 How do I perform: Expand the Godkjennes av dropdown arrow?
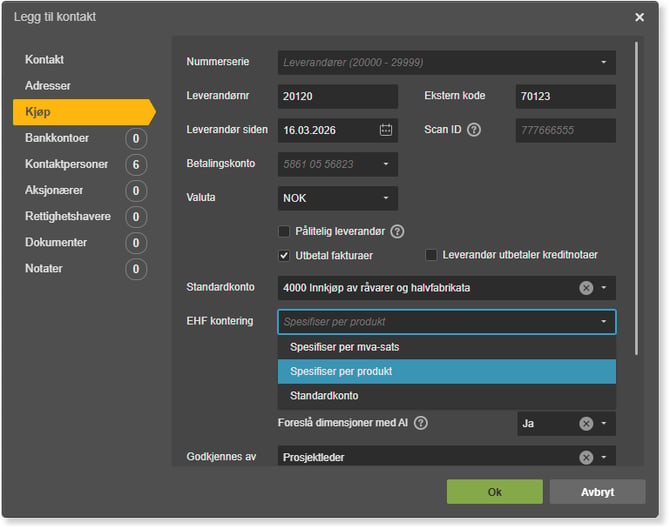pos(603,458)
